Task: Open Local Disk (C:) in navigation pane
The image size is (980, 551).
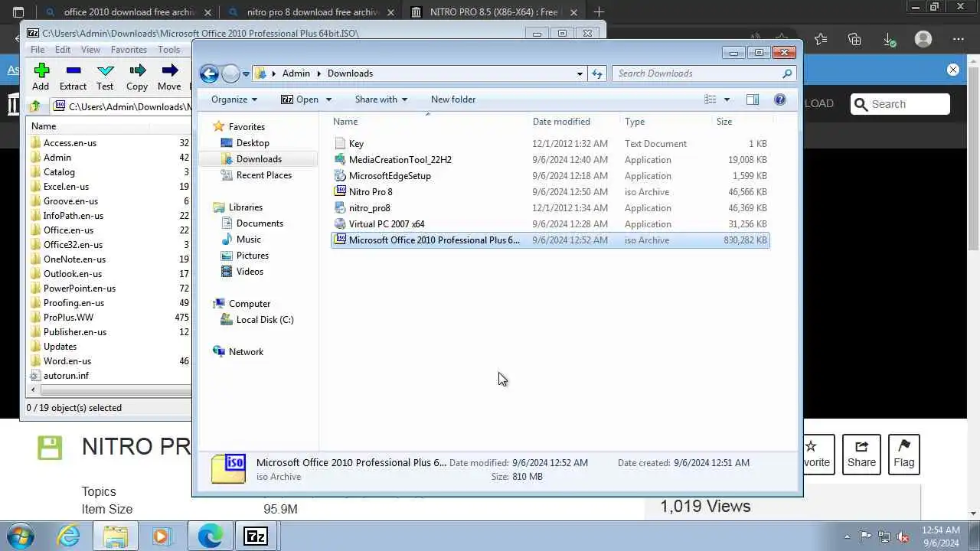Action: (264, 320)
